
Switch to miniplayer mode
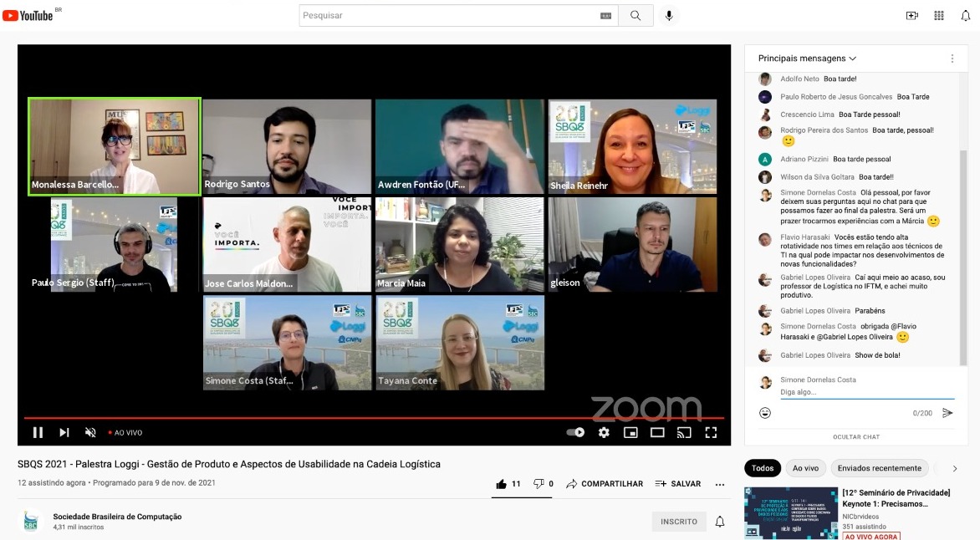[x=630, y=432]
